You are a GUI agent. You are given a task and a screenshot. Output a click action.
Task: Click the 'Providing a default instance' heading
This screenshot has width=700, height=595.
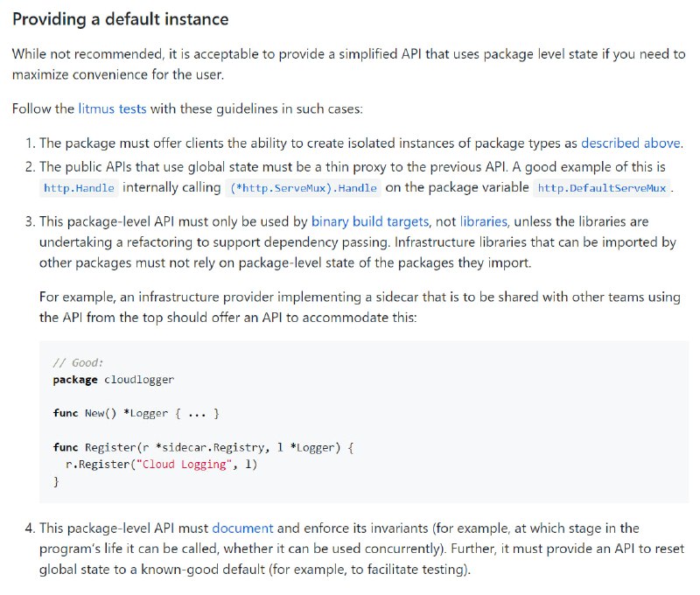tap(121, 19)
